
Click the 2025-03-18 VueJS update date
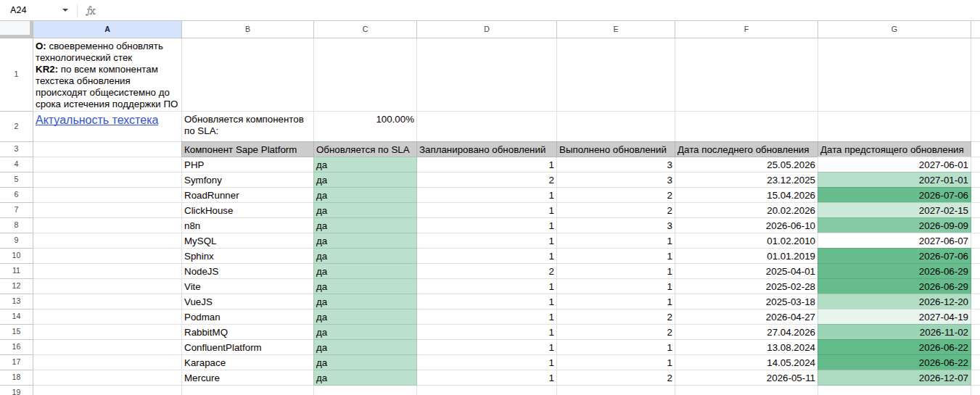[x=746, y=302]
